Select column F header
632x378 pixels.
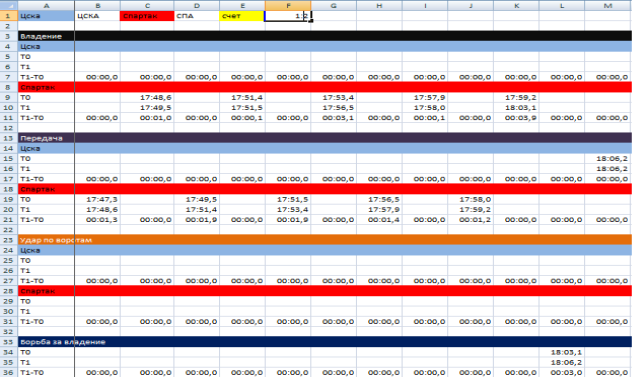tap(288, 5)
